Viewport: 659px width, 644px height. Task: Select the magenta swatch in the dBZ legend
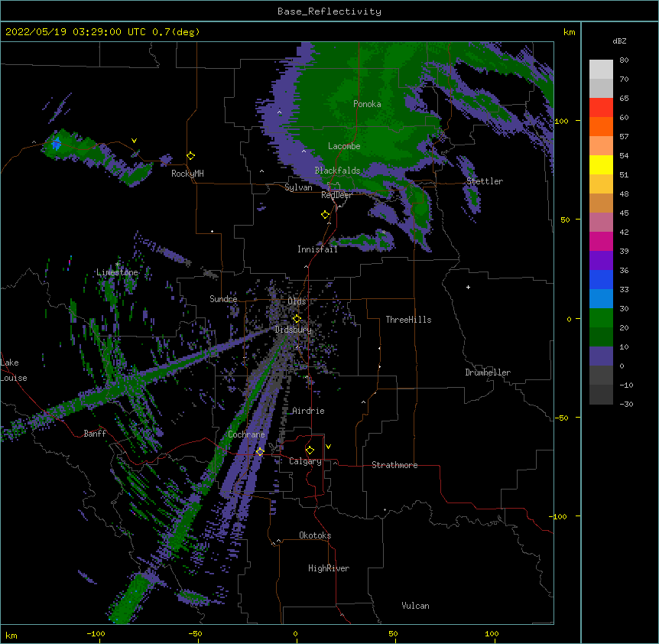pyautogui.click(x=601, y=241)
